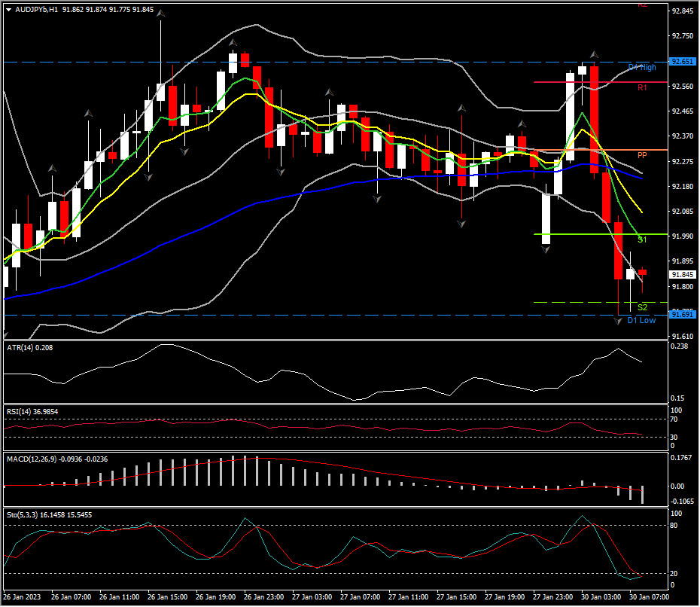
Task: Click the current price tag 91.845
Action: (683, 275)
